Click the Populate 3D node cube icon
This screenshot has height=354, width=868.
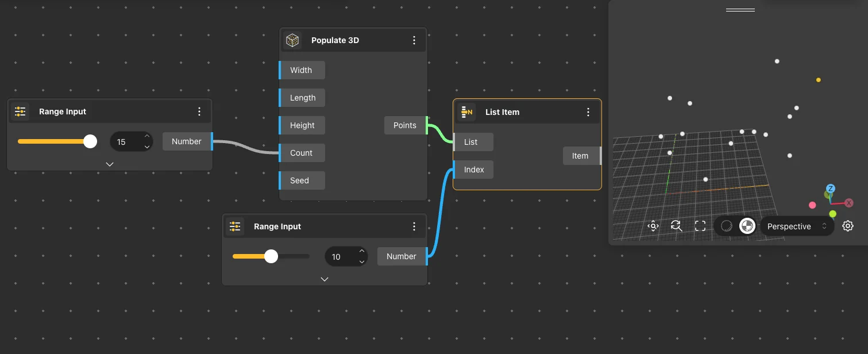click(x=293, y=41)
